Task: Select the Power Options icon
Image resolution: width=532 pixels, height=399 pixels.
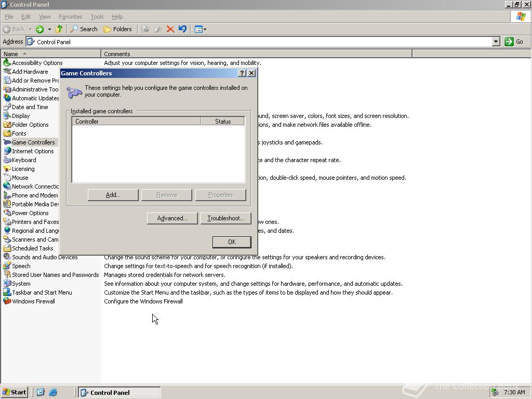Action: (x=7, y=212)
